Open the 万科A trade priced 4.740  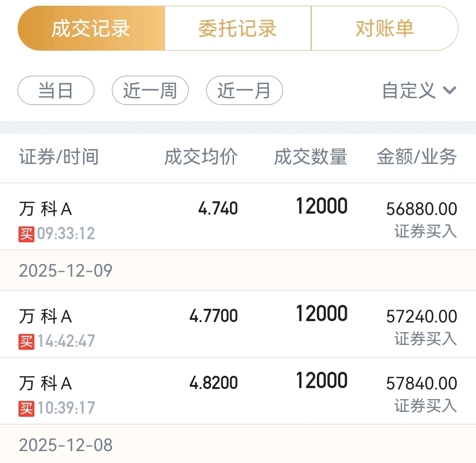(x=238, y=217)
